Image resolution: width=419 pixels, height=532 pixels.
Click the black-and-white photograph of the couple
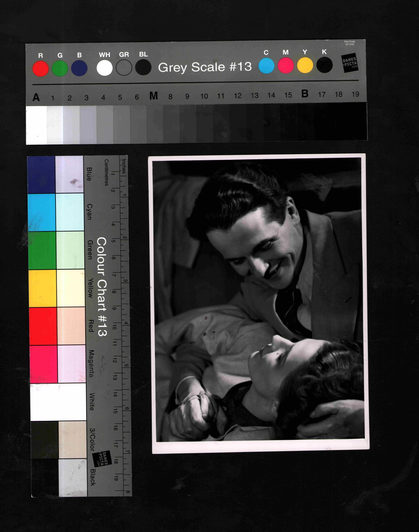(x=258, y=301)
